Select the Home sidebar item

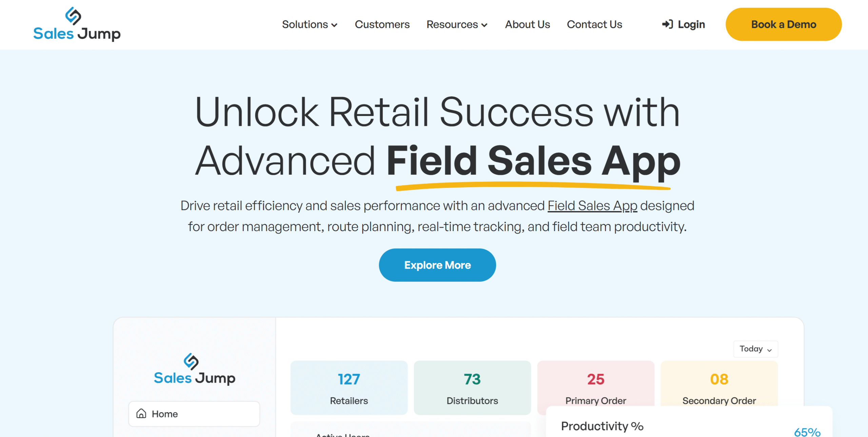tap(194, 414)
